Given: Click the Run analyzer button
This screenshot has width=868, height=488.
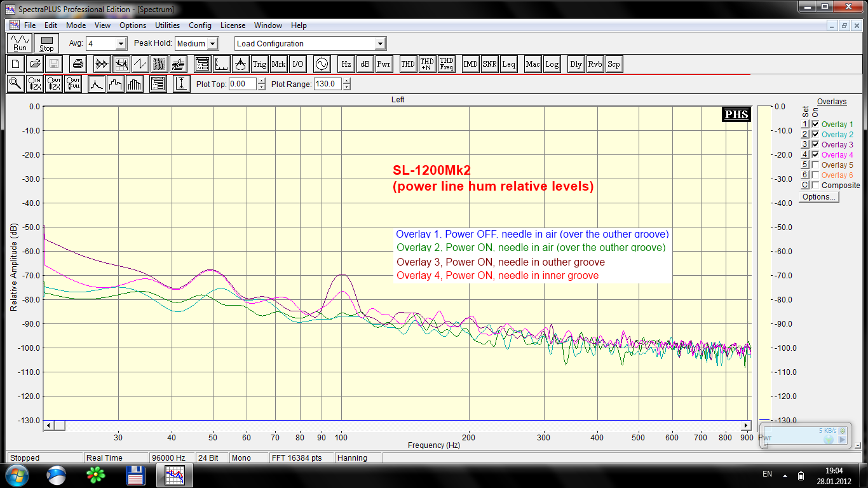Looking at the screenshot, I should coord(20,43).
